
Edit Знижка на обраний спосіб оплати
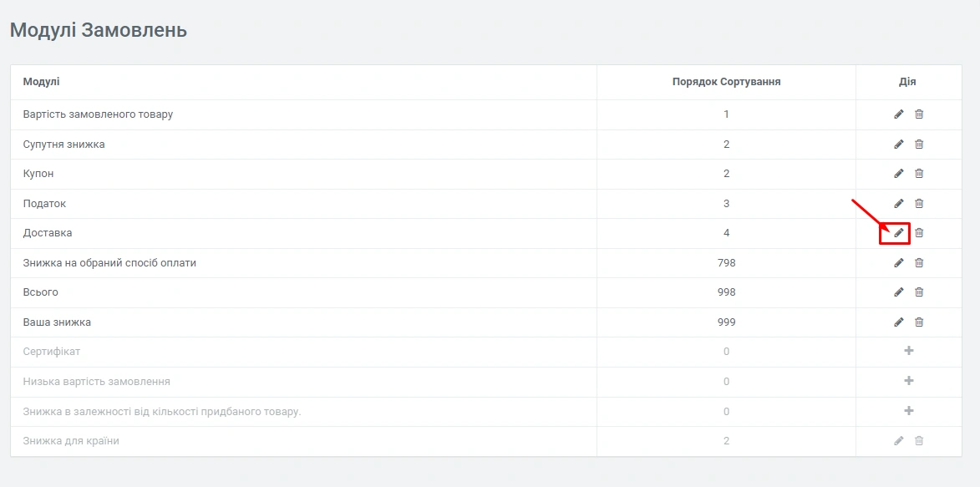899,263
